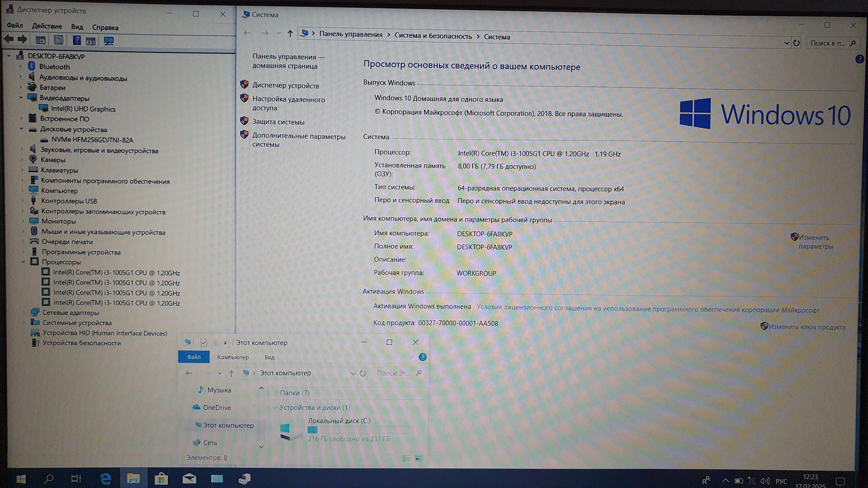Open the Действие menu in Device Manager
The height and width of the screenshot is (488, 868).
[x=47, y=26]
